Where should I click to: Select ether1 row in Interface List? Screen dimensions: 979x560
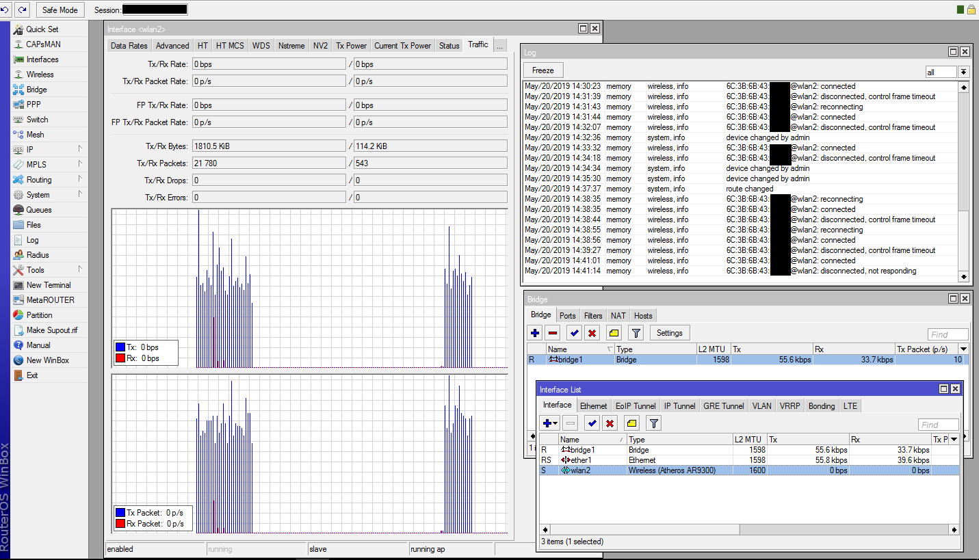(749, 460)
